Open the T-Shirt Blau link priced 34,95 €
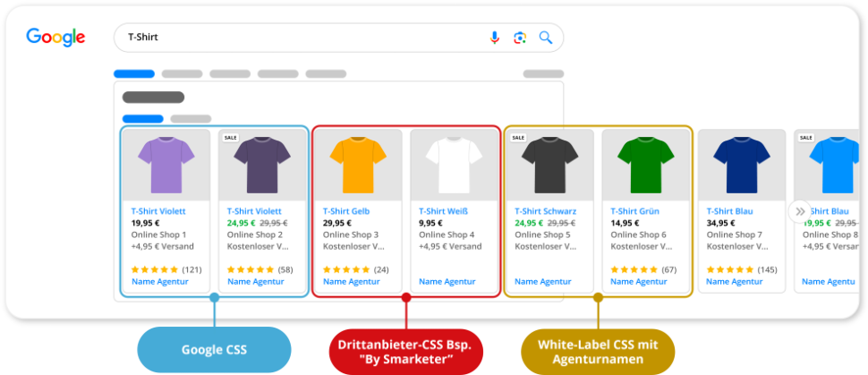This screenshot has width=868, height=375. tap(729, 211)
